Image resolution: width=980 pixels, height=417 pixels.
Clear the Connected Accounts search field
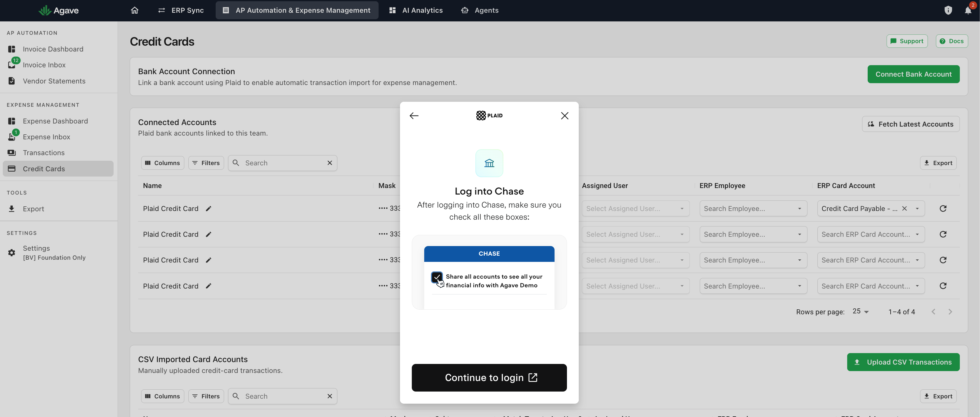(x=330, y=163)
